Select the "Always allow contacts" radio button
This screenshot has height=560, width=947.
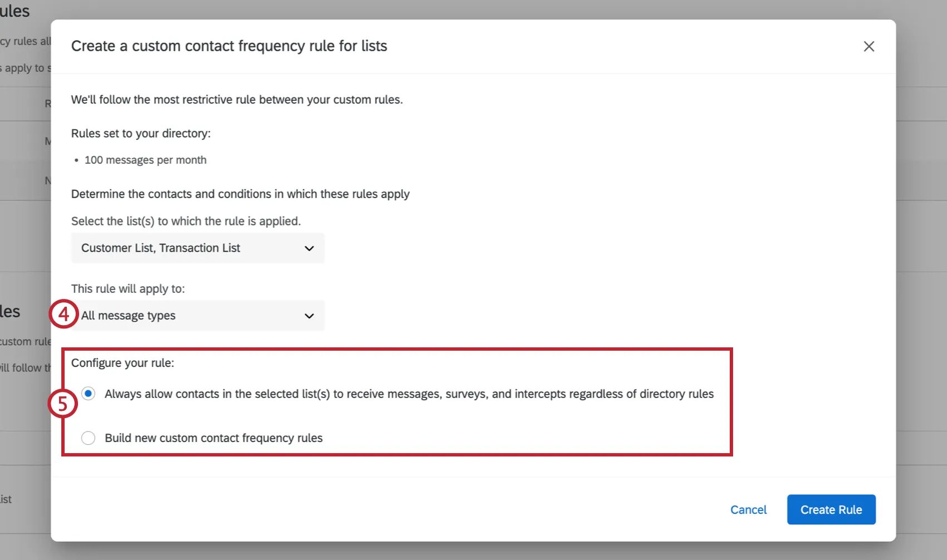88,394
